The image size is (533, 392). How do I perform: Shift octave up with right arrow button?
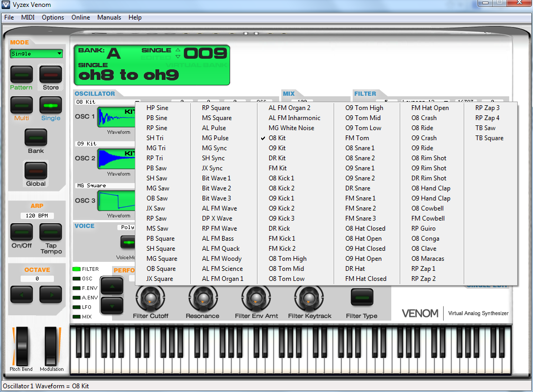51,295
